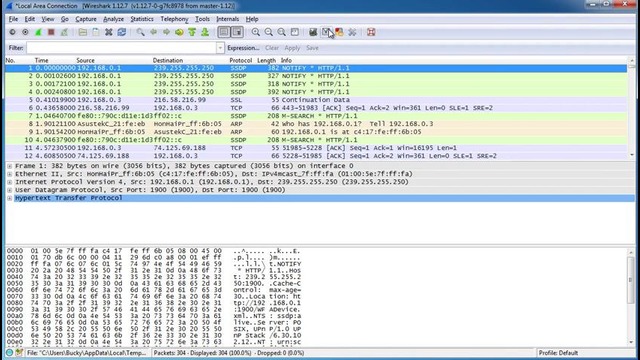This screenshot has width=640, height=360.
Task: Zoom out the packet text
Action: point(269,32)
